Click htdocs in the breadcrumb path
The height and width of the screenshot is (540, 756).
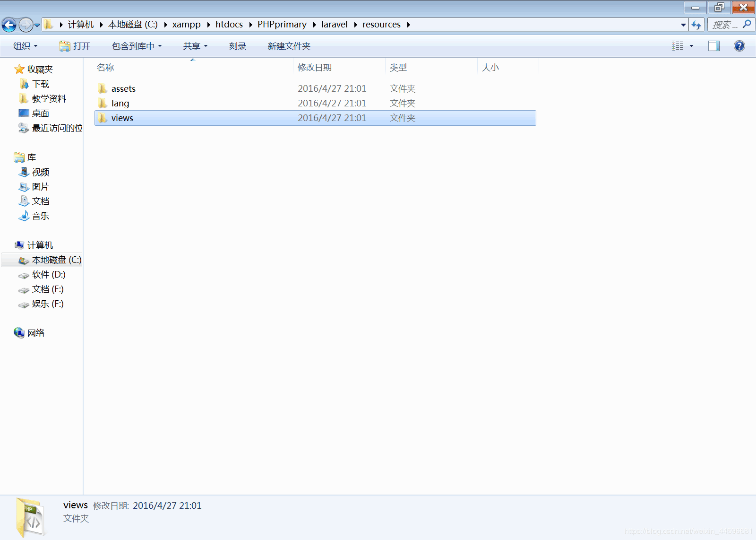click(x=229, y=25)
